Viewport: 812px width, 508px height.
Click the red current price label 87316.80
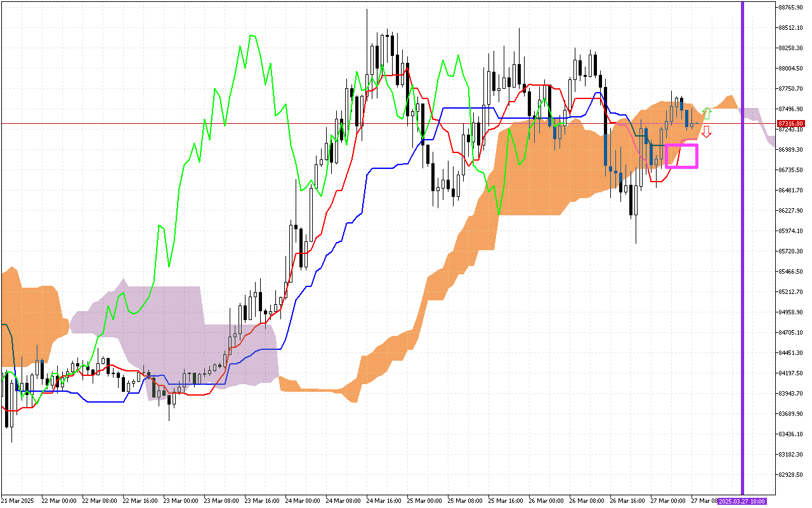coord(791,123)
